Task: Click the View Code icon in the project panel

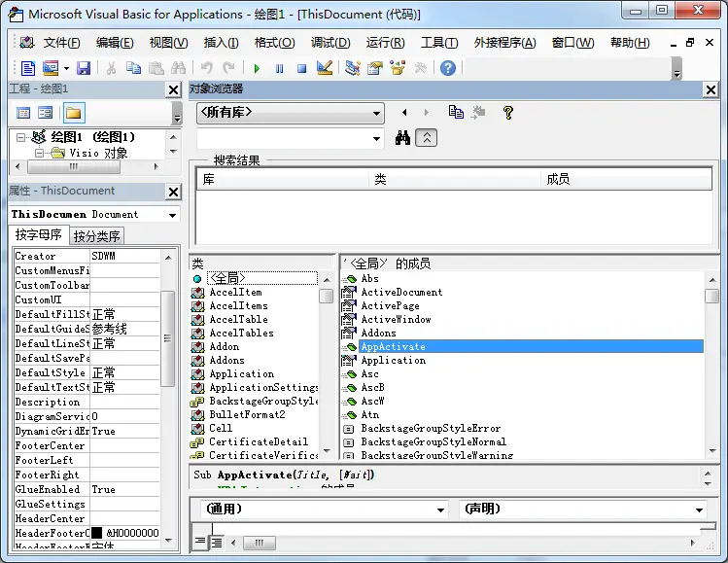Action: point(23,113)
